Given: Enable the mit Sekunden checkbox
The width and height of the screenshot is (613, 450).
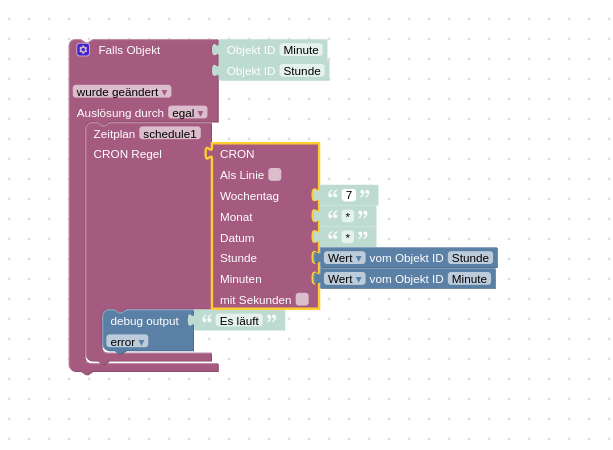Looking at the screenshot, I should (x=302, y=299).
